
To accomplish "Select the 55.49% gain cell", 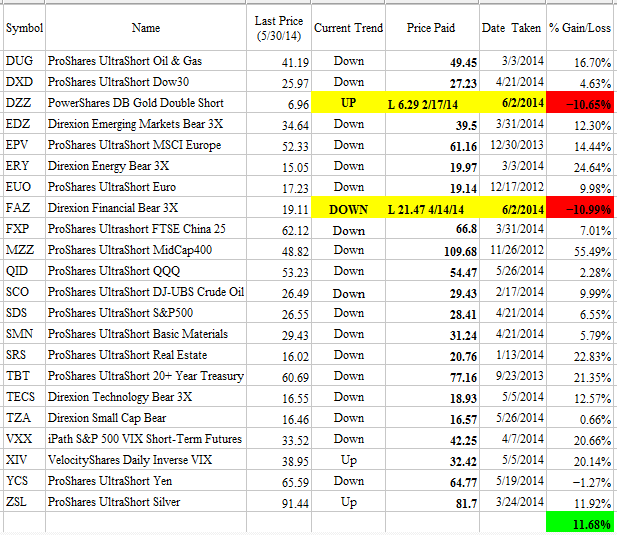I will click(580, 250).
